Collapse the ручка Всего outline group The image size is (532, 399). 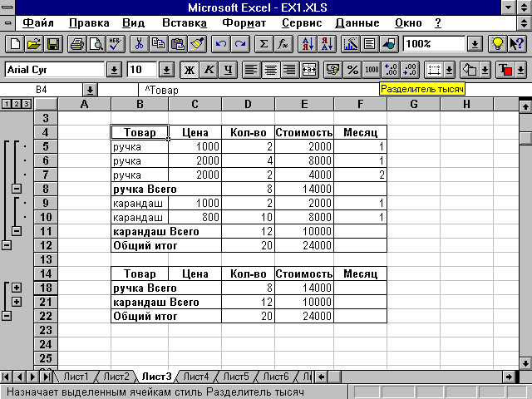point(17,189)
